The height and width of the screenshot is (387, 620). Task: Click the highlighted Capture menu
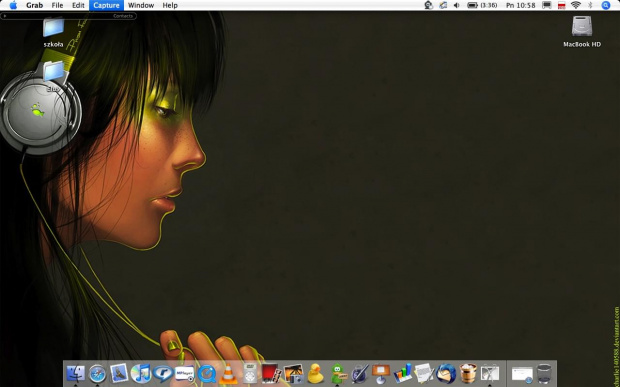[106, 5]
